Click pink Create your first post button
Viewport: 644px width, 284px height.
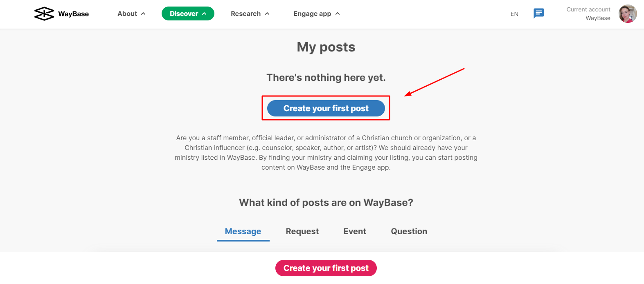(326, 268)
